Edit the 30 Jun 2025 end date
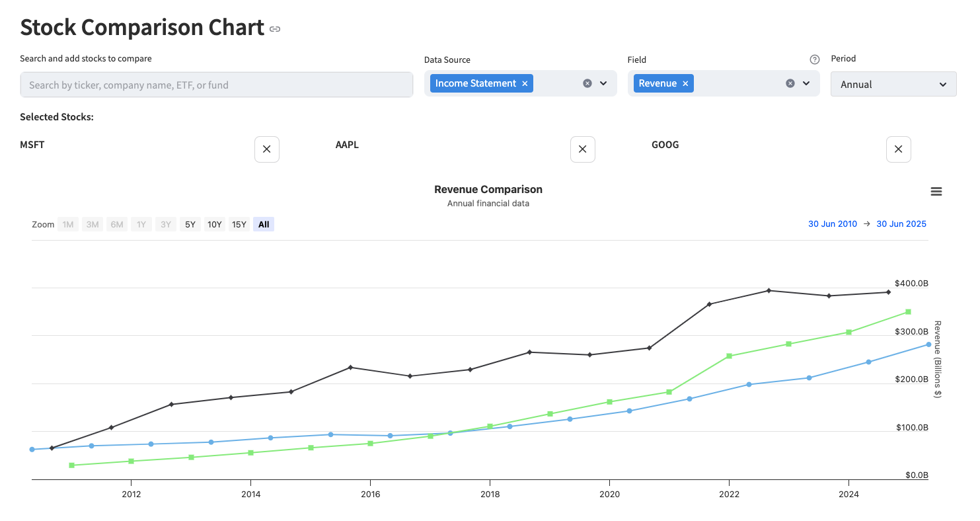 (x=901, y=224)
